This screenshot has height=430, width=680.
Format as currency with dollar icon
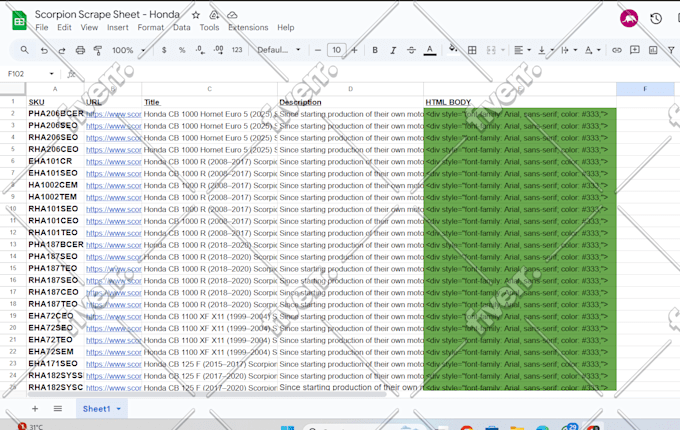click(164, 50)
